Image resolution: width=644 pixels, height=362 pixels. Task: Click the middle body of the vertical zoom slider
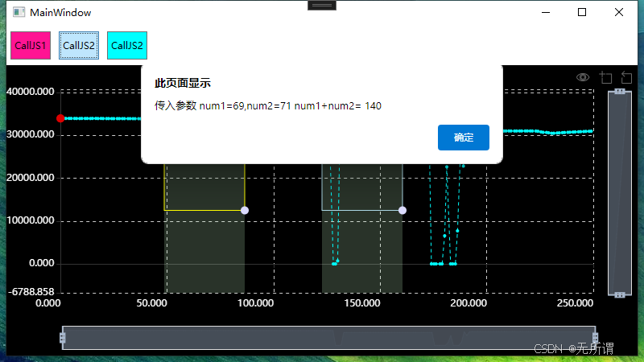pos(620,193)
